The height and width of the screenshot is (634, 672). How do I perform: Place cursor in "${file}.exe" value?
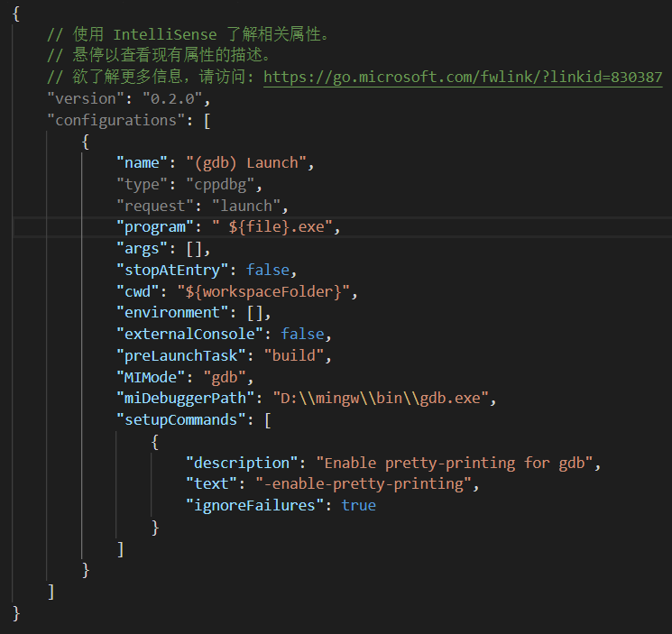click(272, 227)
